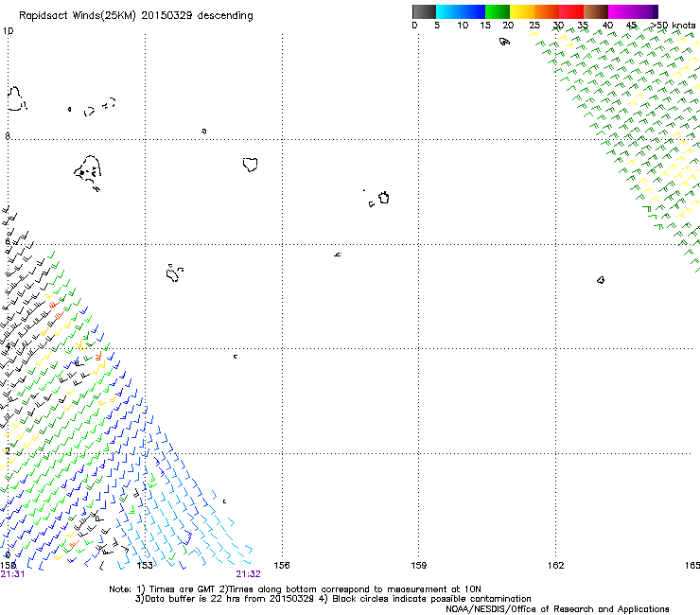Screen dimensions: 700x615
Task: Click the longitude label '159'
Action: pos(418,566)
